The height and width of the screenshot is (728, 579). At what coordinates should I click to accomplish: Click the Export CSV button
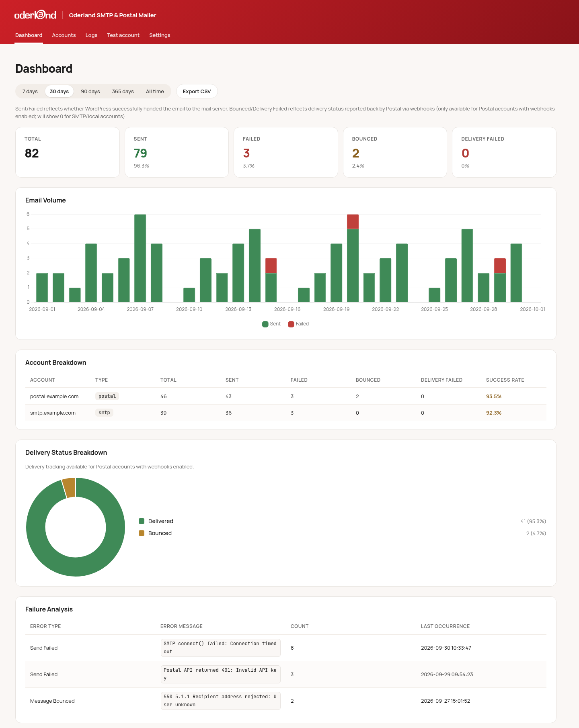[197, 92]
